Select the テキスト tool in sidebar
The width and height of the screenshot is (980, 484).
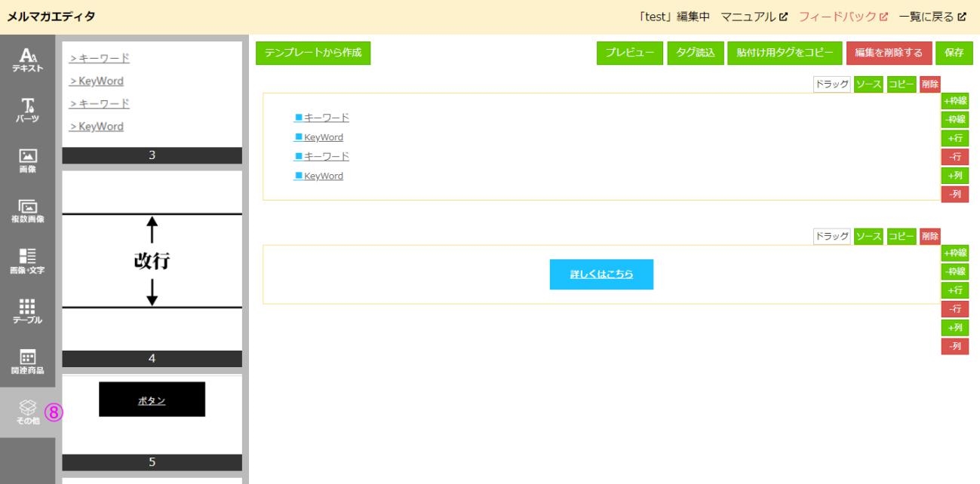pyautogui.click(x=27, y=60)
